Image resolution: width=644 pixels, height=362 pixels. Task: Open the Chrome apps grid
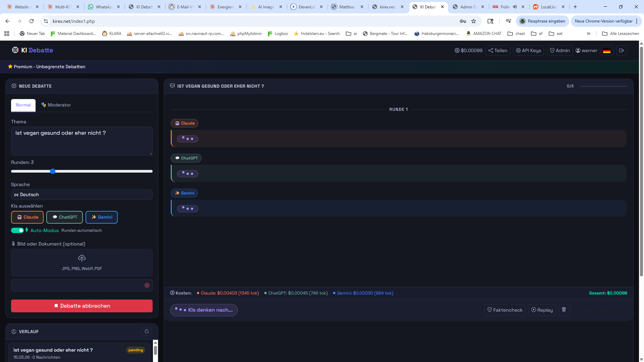[7, 34]
